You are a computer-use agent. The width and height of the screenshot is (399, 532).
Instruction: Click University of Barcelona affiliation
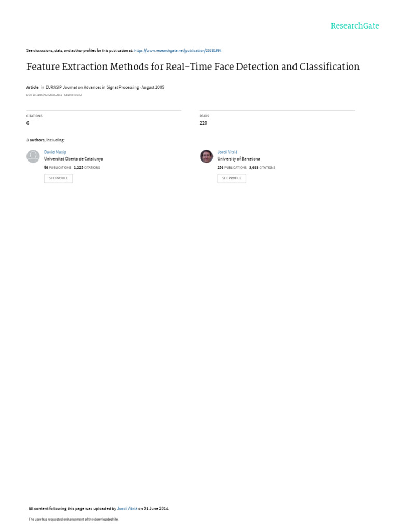238,159
